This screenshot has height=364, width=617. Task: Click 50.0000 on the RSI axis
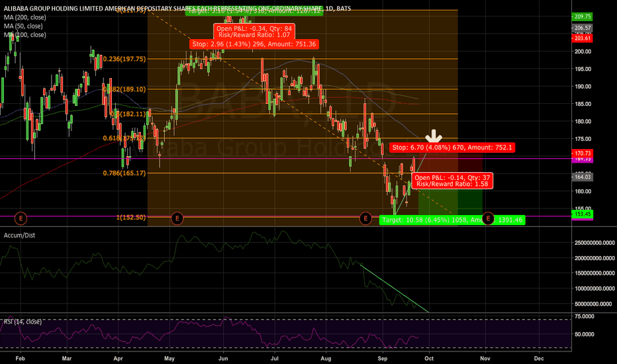[585, 334]
